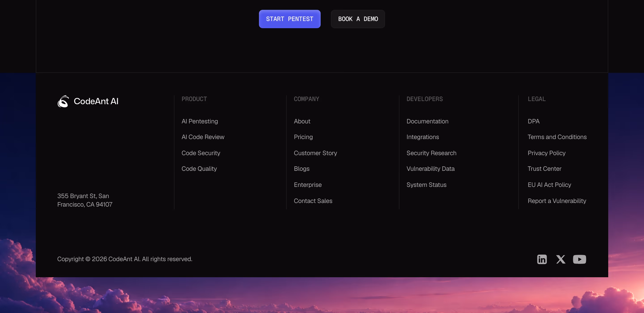Go to Code Quality page

tap(199, 169)
